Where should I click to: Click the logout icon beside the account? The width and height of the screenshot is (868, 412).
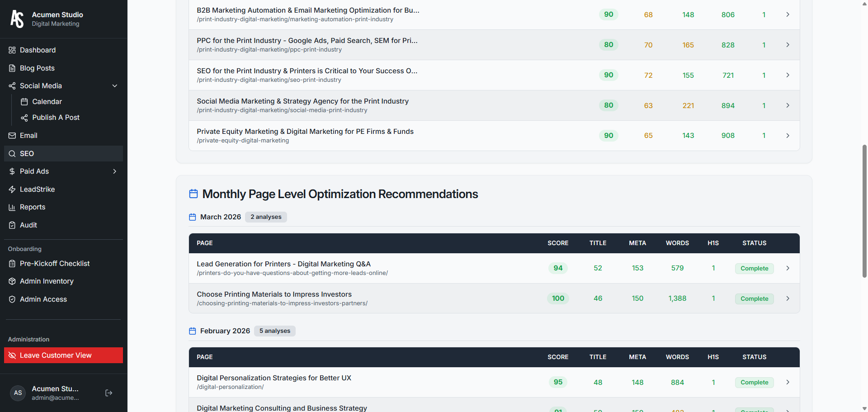tap(108, 393)
